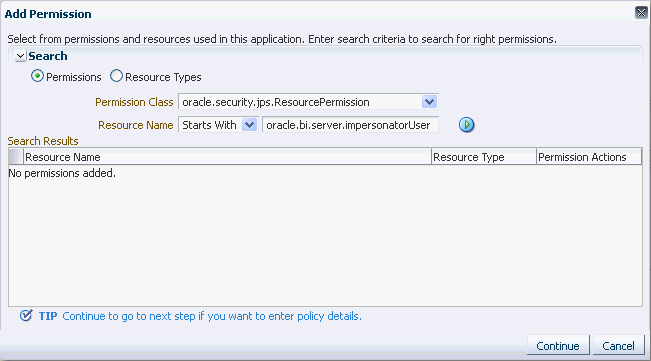Open the Permission Class dropdown
Image resolution: width=651 pixels, height=361 pixels.
pos(429,102)
